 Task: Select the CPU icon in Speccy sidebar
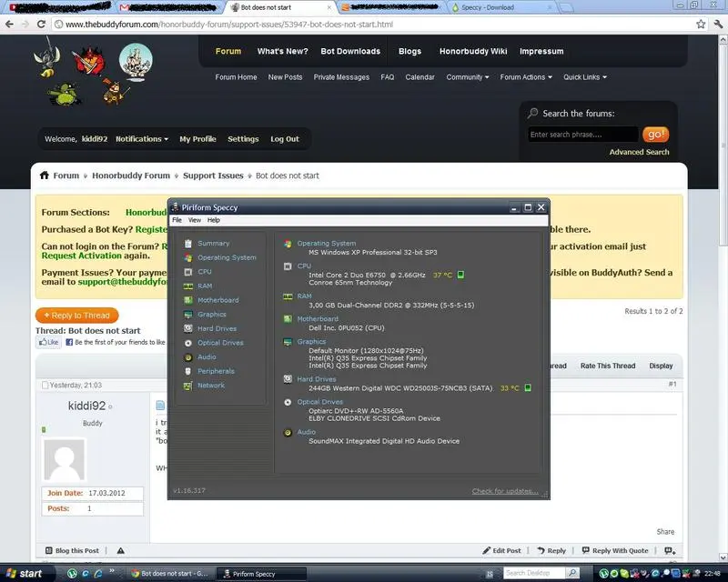tap(188, 272)
